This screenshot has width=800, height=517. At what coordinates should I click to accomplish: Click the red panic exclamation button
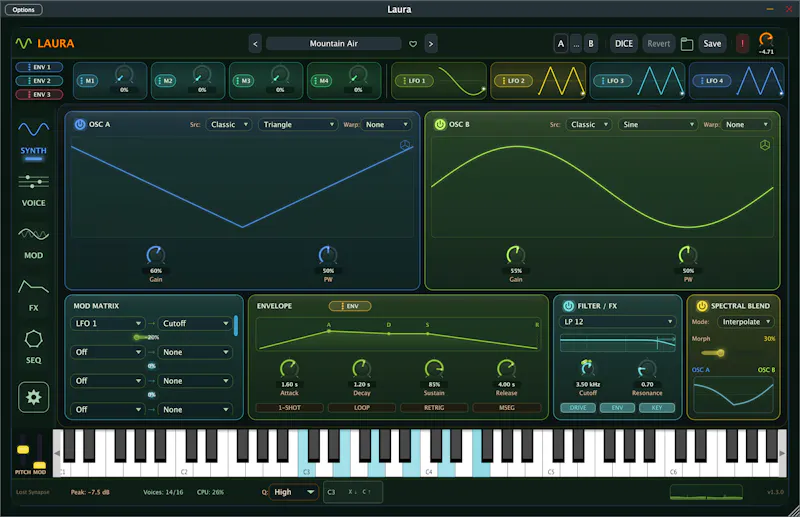point(742,44)
